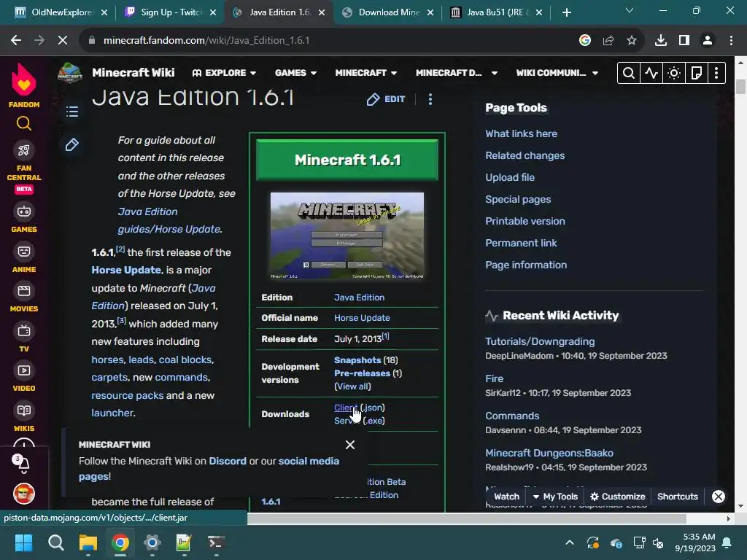Viewport: 747px width, 560px height.
Task: Show hidden system tray icons
Action: [569, 542]
